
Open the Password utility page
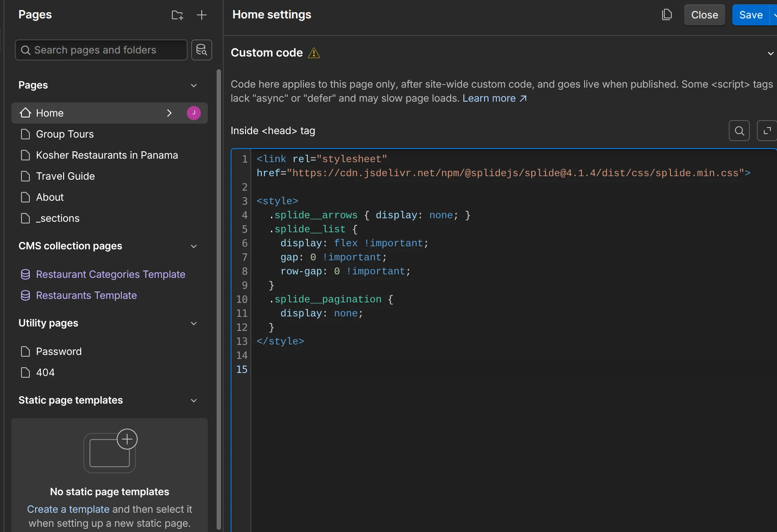click(59, 351)
